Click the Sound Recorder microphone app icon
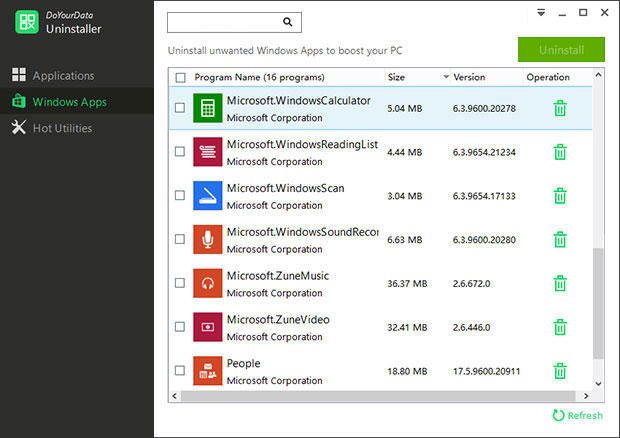The image size is (620, 438). pyautogui.click(x=208, y=240)
